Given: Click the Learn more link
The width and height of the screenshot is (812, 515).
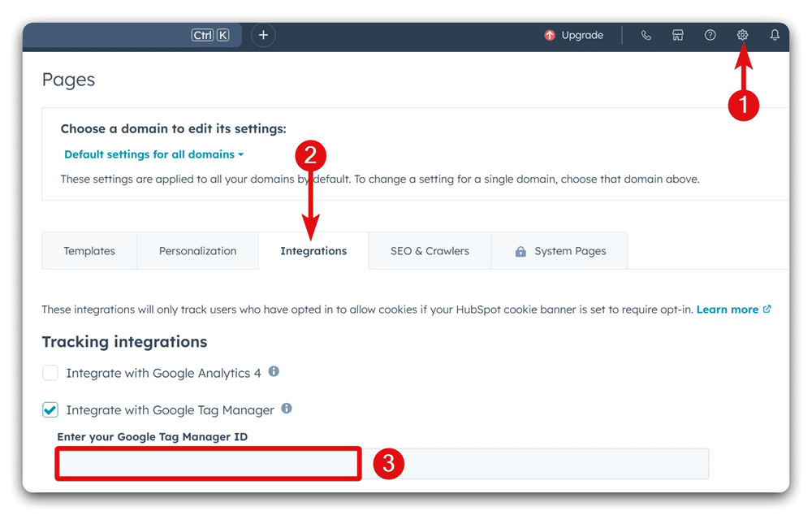Looking at the screenshot, I should 728,309.
